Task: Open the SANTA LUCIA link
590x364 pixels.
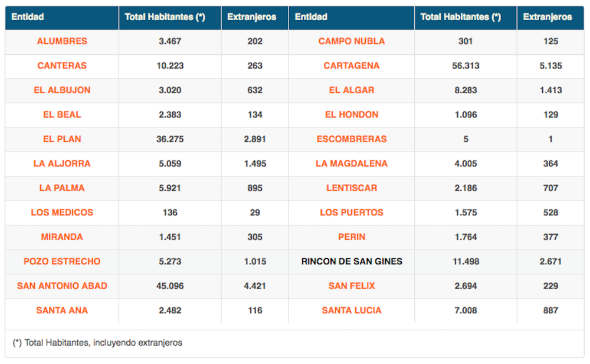Action: 352,310
